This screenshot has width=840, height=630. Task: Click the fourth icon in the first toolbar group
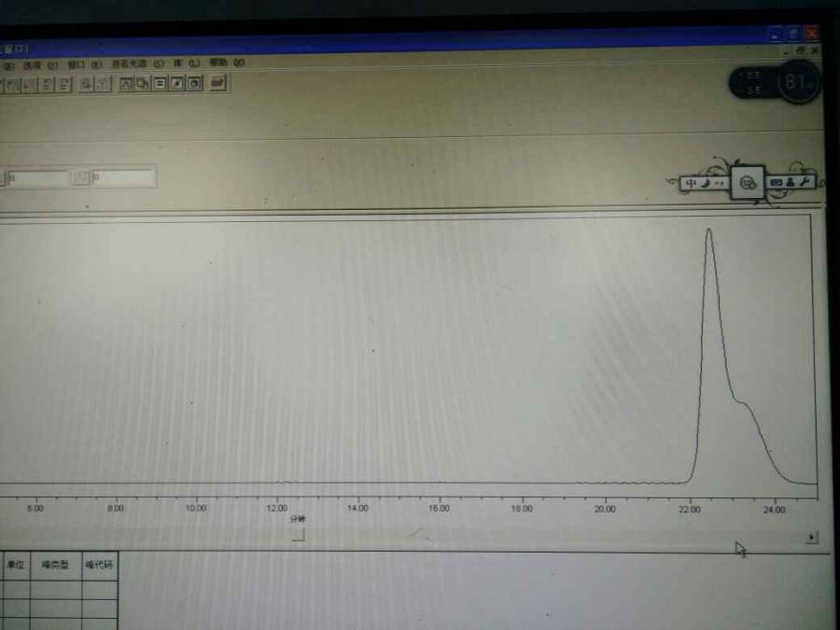(x=63, y=85)
